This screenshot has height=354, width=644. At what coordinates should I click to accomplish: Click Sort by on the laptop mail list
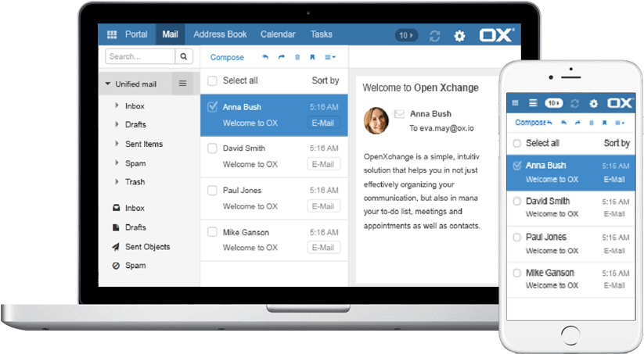coord(326,80)
